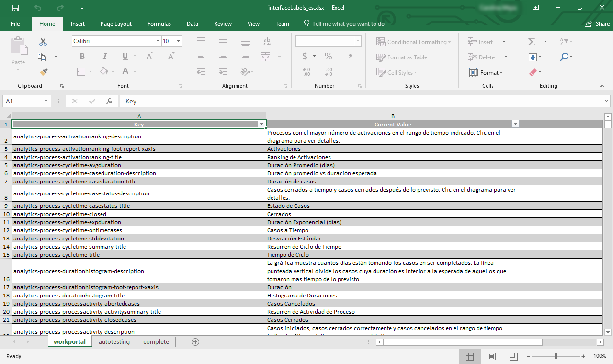Open the File menu

(x=15, y=24)
